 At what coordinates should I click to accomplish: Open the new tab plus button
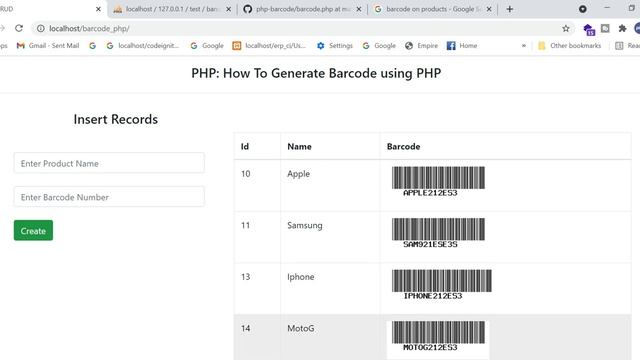click(509, 9)
